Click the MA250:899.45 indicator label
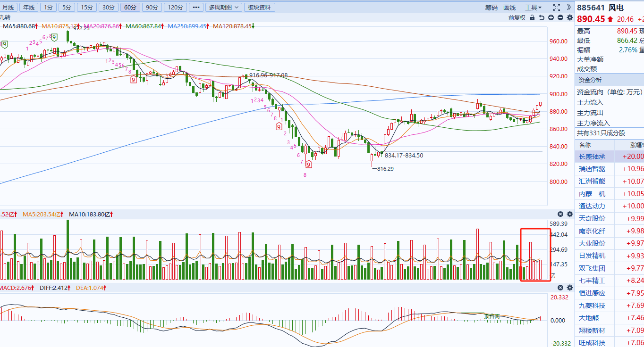 pos(189,26)
